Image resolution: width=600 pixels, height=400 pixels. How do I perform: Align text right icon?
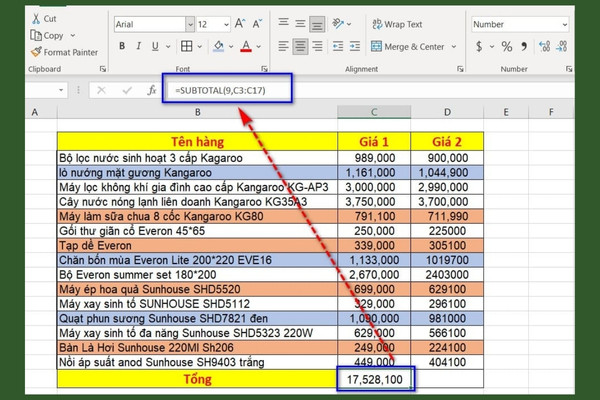tap(317, 47)
